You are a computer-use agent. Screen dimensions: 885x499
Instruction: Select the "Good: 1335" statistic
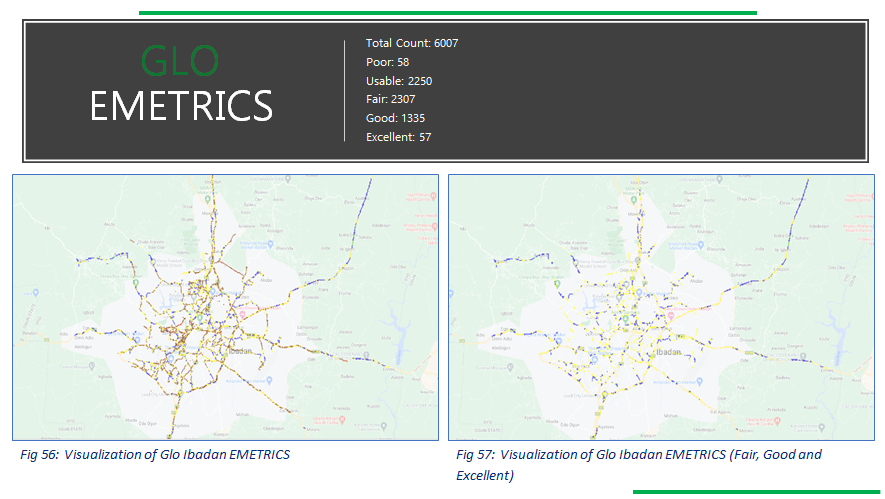point(395,118)
